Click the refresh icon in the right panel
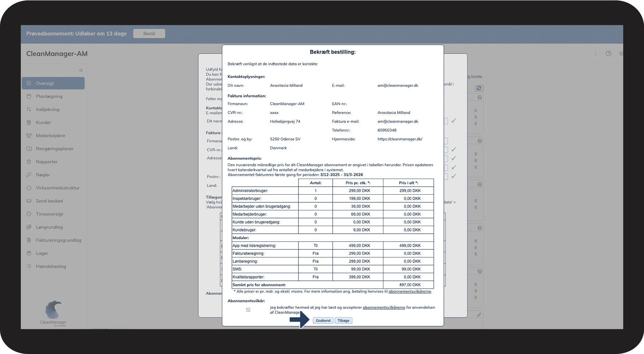This screenshot has width=644, height=354. pos(479,88)
